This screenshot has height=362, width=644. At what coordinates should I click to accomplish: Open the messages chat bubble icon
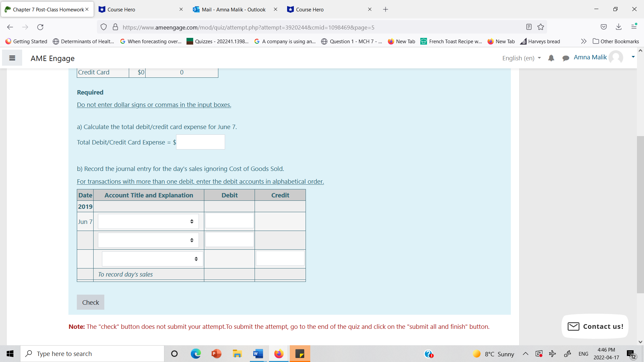click(566, 58)
